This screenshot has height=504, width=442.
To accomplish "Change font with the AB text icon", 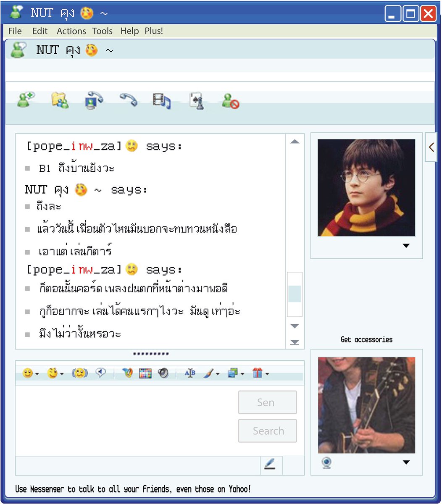I will point(190,373).
